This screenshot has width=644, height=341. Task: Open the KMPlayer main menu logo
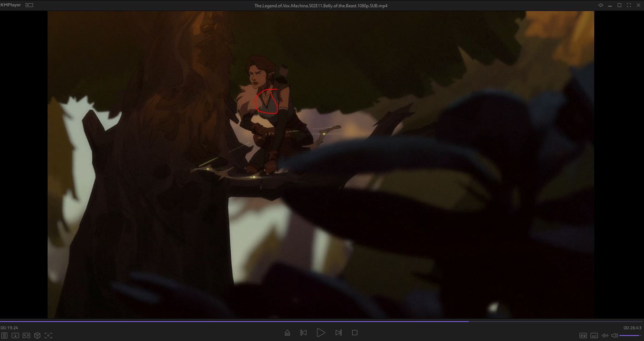11,5
